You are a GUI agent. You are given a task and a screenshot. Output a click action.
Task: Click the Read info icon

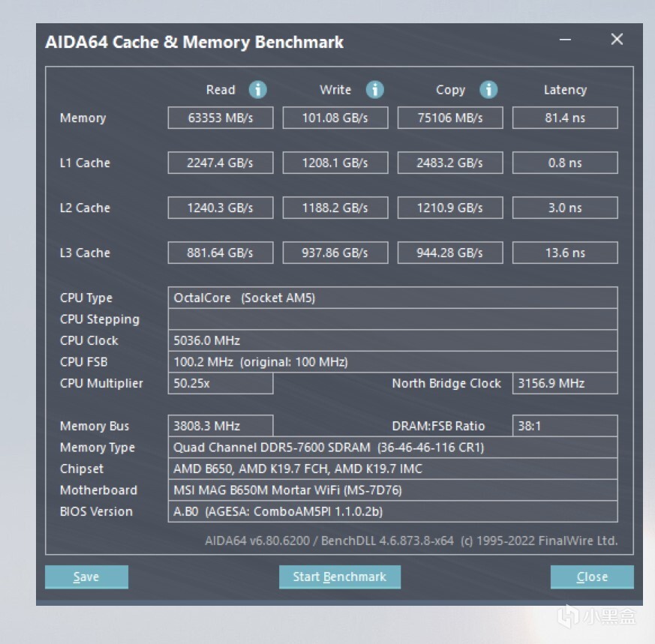pos(257,90)
